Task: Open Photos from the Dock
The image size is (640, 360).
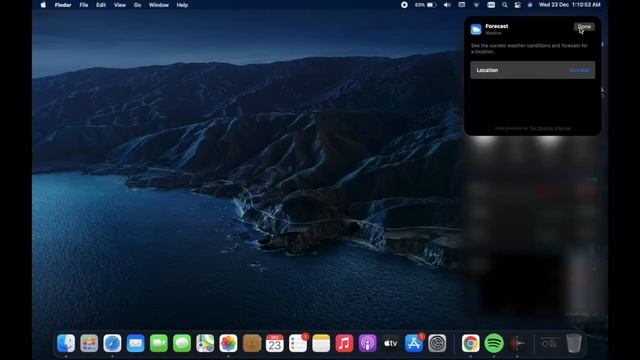Action: 228,343
